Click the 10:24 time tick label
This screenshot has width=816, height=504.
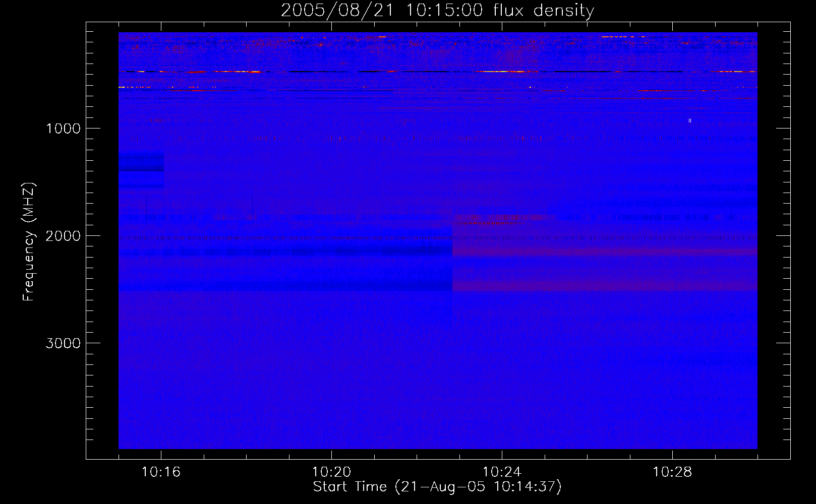pos(502,472)
